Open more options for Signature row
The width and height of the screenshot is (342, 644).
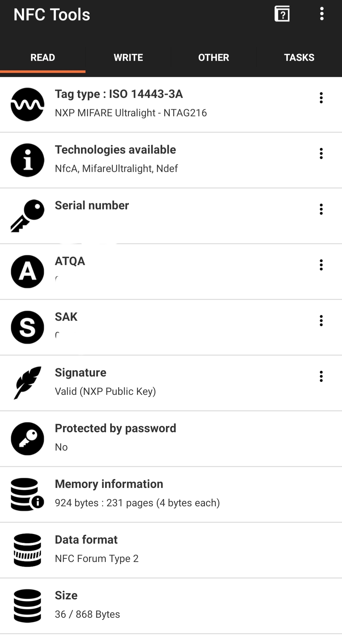point(321,376)
